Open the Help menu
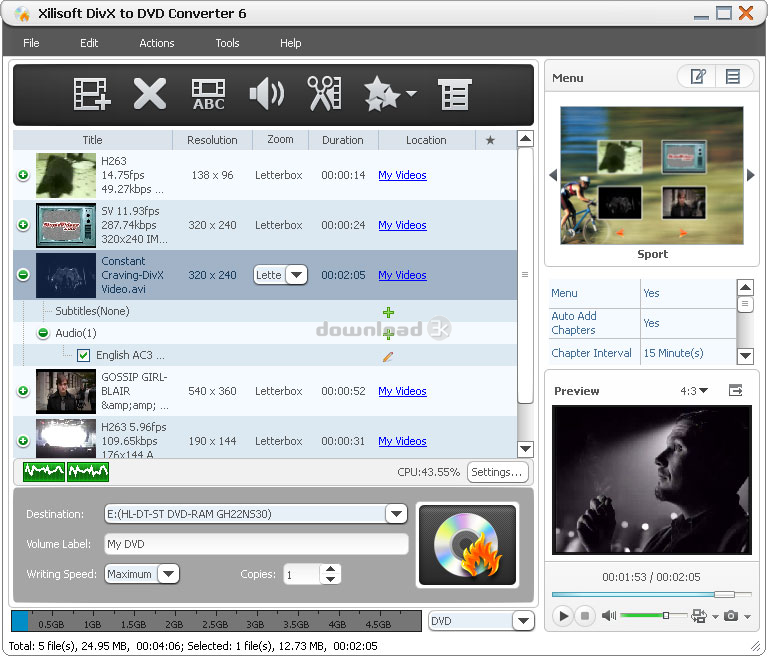Screen dimensions: 768x656 tap(290, 43)
